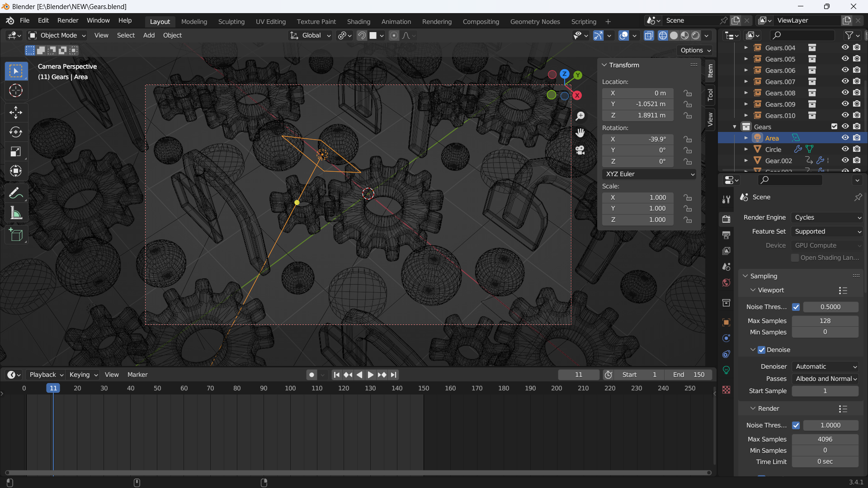Hide the Area light in viewport
Image resolution: width=868 pixels, height=488 pixels.
tap(845, 138)
